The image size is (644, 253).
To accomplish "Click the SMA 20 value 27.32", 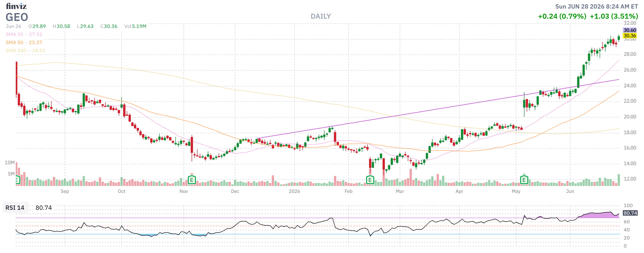I will pyautogui.click(x=36, y=34).
